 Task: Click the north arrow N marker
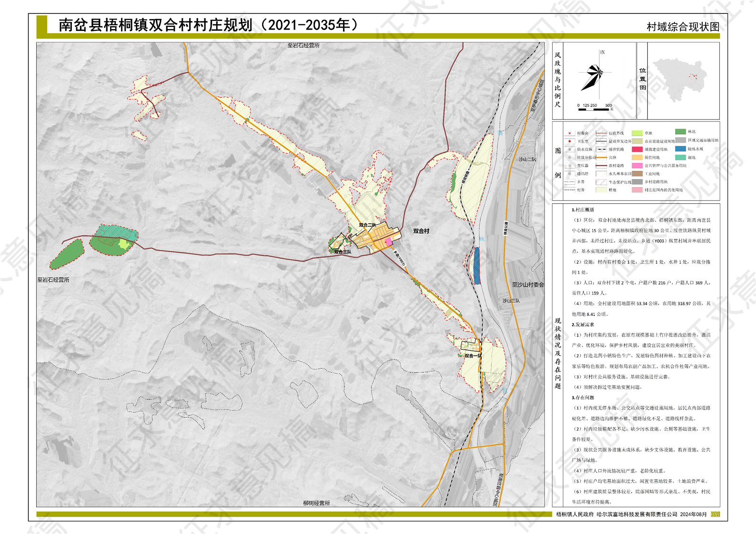pyautogui.click(x=603, y=52)
